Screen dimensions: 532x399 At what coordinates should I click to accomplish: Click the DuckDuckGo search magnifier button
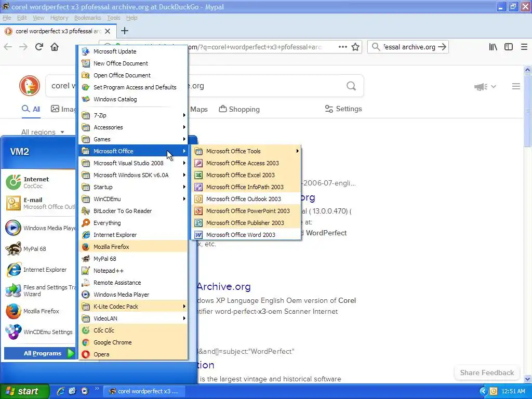351,86
